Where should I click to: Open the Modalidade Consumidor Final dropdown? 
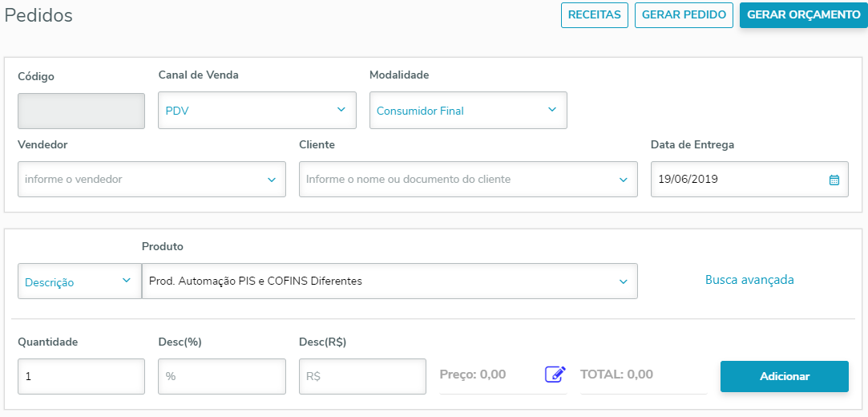pos(551,110)
